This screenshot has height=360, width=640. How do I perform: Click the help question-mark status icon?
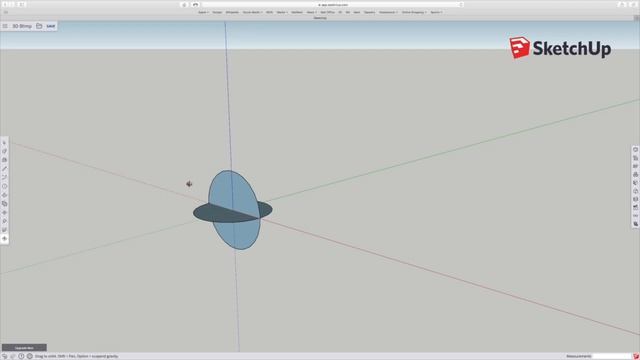coord(21,356)
